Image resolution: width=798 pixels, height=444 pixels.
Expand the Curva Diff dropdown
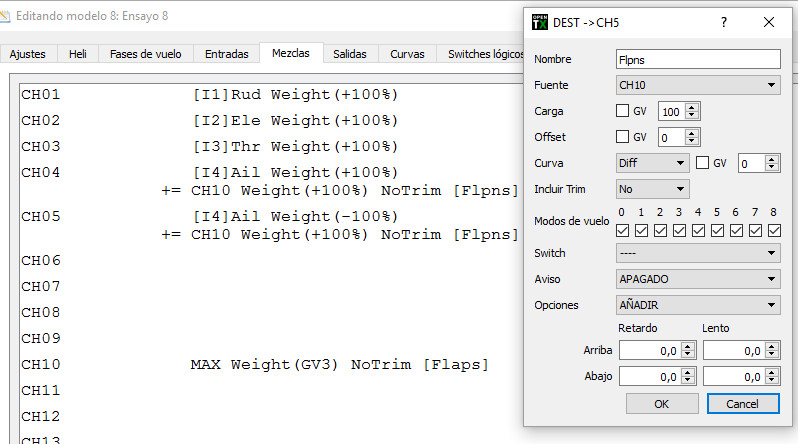[652, 162]
